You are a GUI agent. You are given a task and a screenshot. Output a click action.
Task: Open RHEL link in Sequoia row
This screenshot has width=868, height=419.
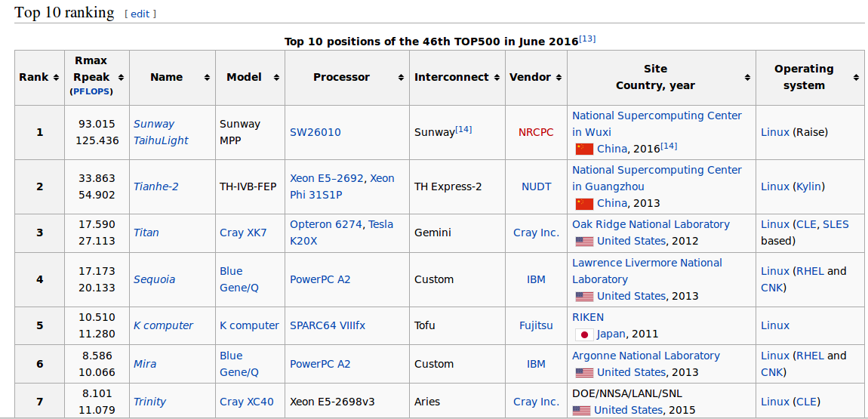810,271
